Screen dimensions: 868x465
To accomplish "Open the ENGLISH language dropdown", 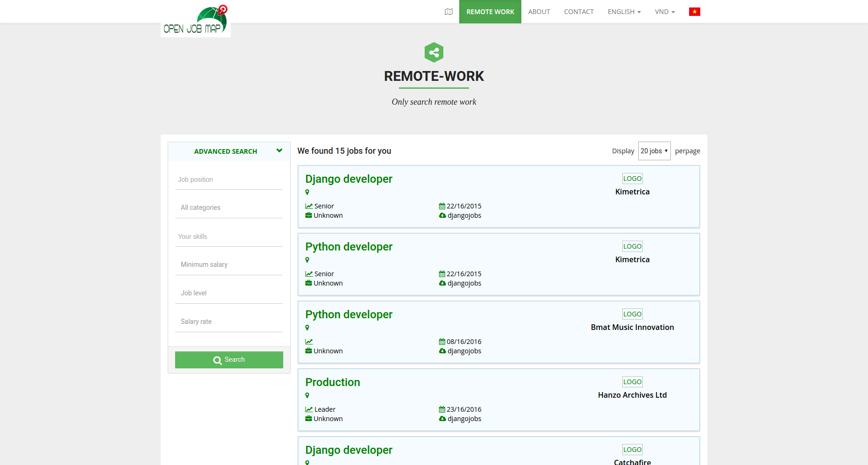I will [624, 12].
